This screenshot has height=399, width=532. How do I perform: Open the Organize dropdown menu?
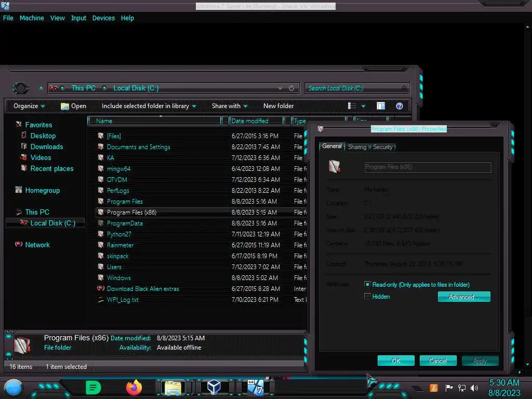click(29, 106)
